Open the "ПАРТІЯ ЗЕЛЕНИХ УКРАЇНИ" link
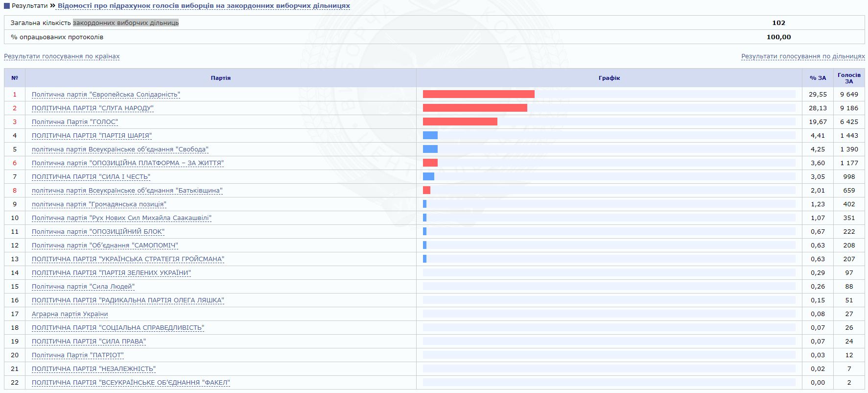The width and height of the screenshot is (868, 393). pos(111,273)
